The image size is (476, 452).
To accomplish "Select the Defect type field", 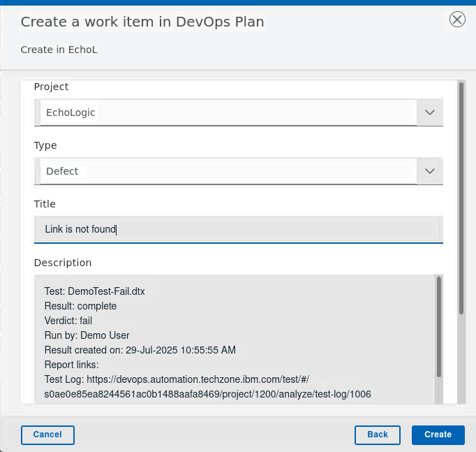I will pyautogui.click(x=239, y=171).
